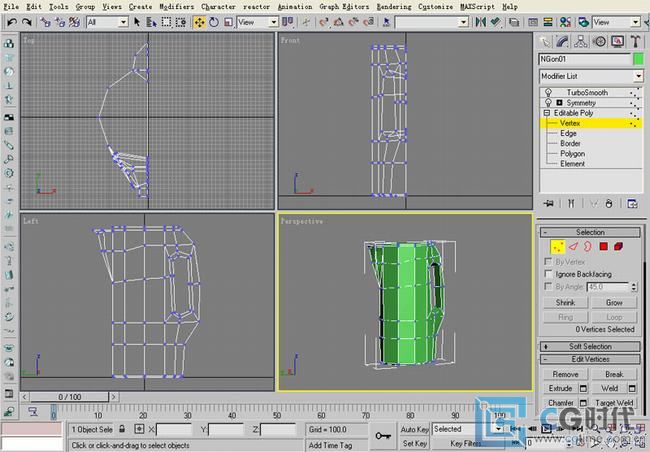Open the named selection sets dropdown

pyautogui.click(x=464, y=22)
